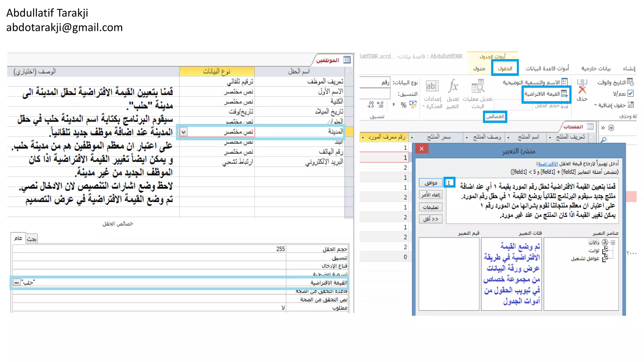
Task: Click the currency format icon
Action: pyautogui.click(x=413, y=105)
